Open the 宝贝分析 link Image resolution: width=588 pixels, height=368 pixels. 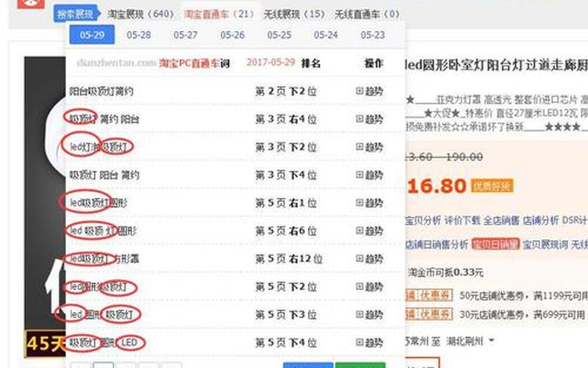click(423, 220)
